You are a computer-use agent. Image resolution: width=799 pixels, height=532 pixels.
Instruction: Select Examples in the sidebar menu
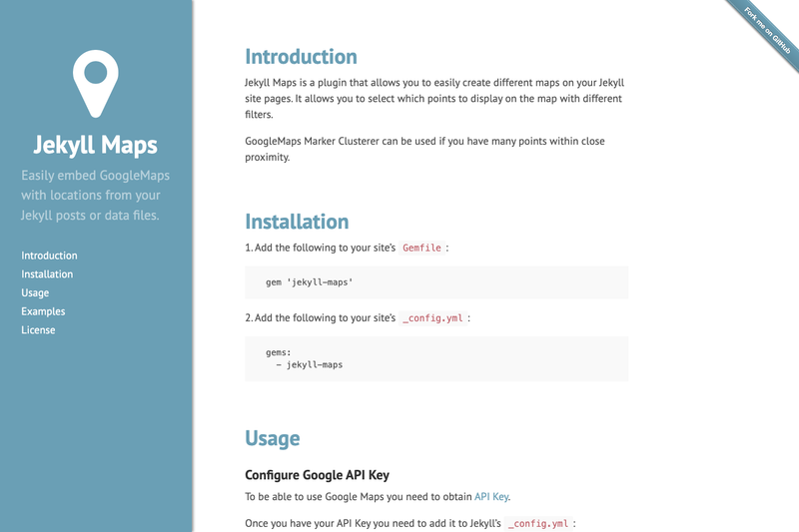tap(43, 311)
